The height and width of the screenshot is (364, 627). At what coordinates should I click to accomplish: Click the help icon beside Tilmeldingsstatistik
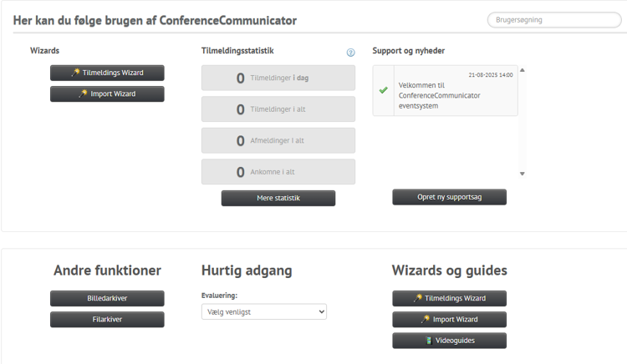click(x=351, y=53)
